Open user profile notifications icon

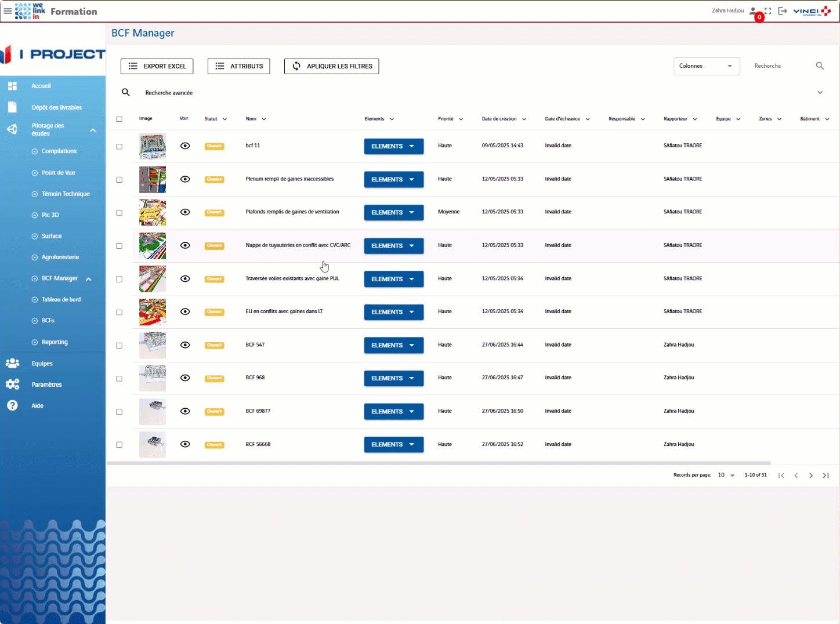coord(753,11)
